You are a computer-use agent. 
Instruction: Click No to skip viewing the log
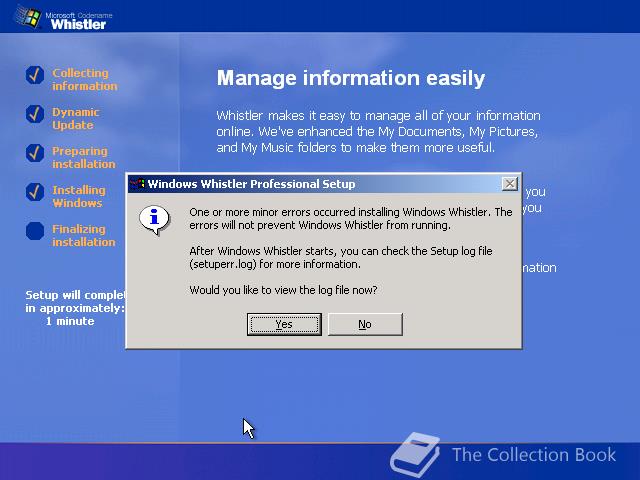[x=365, y=324]
